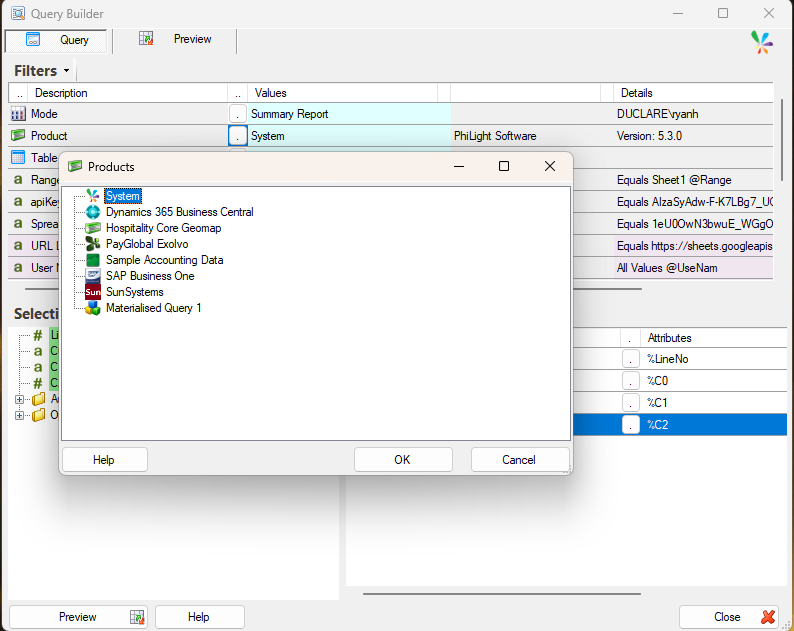Click the filters grid vertical scrollbar
Image resolution: width=794 pixels, height=631 pixels.
pos(782,140)
